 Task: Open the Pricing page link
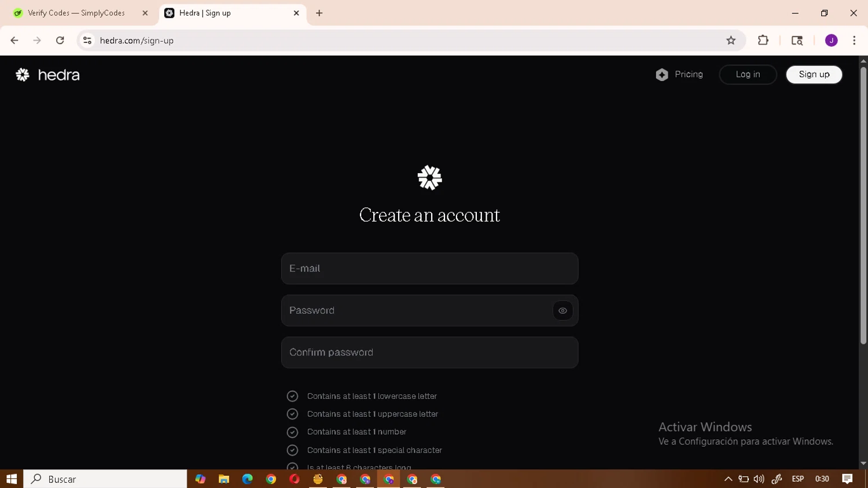click(689, 74)
